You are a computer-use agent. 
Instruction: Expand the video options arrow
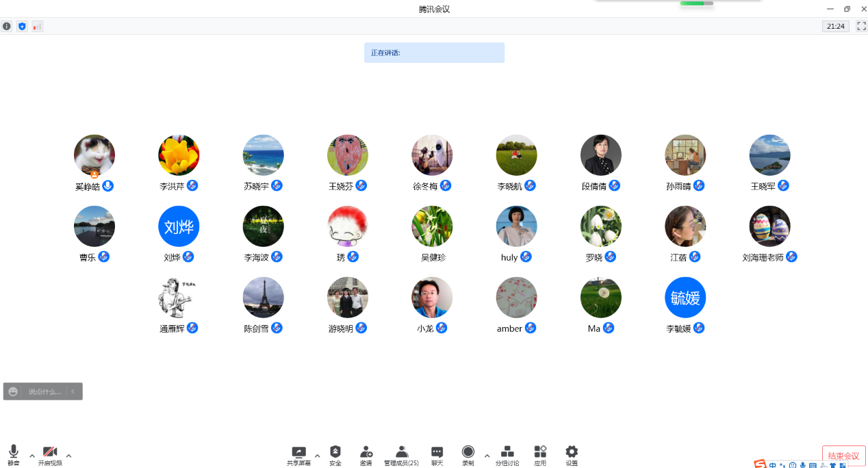click(68, 456)
